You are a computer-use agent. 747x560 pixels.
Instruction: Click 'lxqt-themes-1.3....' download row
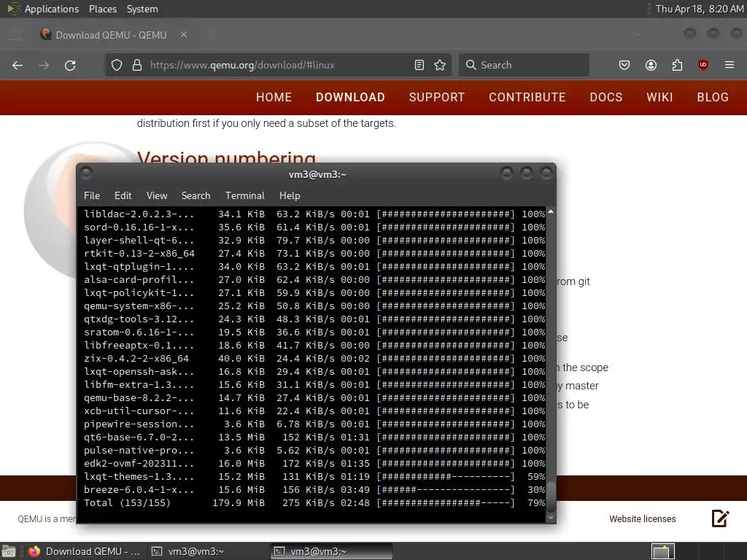pos(314,477)
